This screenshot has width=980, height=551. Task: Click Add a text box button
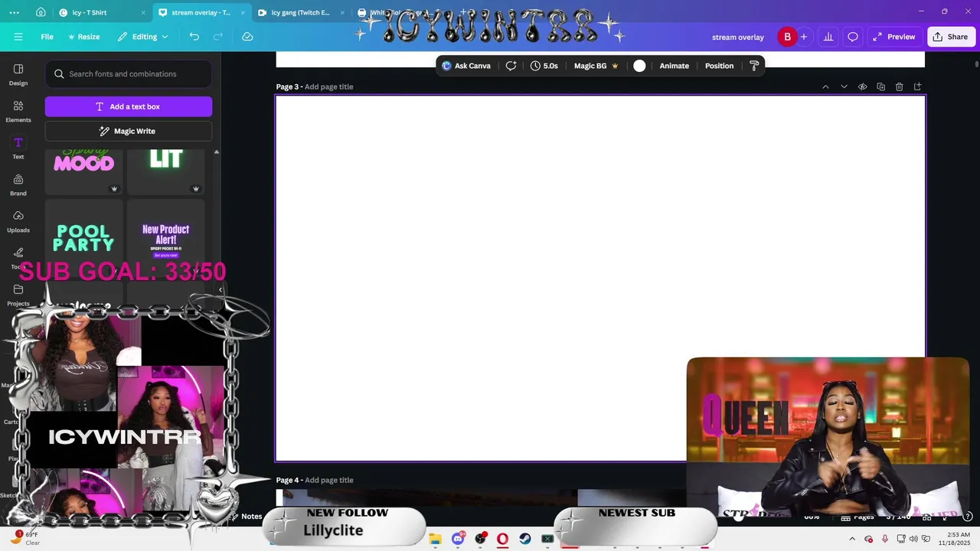point(129,106)
